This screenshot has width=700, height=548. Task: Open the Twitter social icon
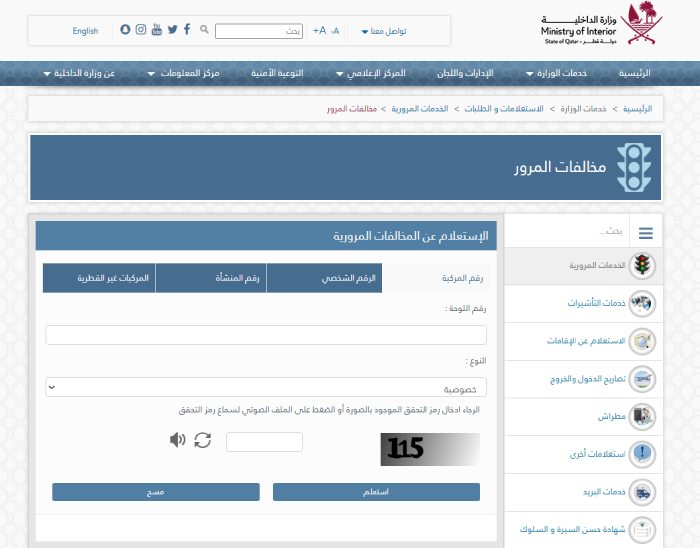pyautogui.click(x=172, y=29)
